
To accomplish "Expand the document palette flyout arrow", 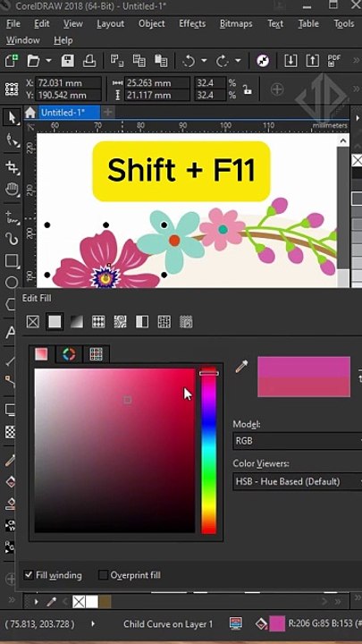I will pos(36,602).
